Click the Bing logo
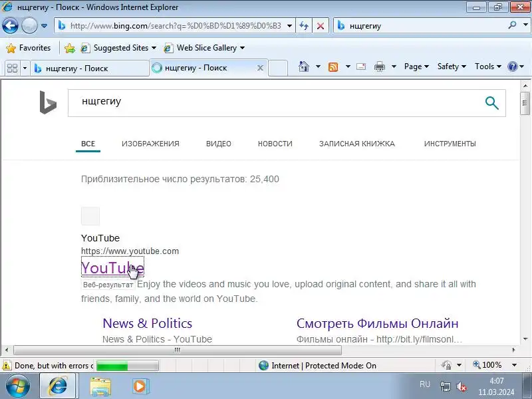The height and width of the screenshot is (399, 532). [48, 102]
